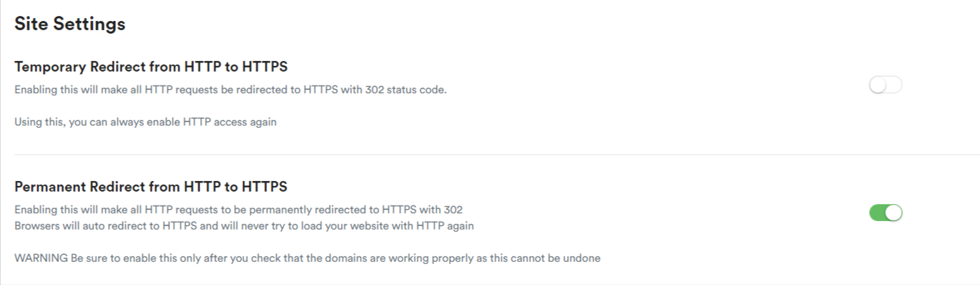
Task: Disable the green Permanent Redirect toggle
Action: [885, 212]
